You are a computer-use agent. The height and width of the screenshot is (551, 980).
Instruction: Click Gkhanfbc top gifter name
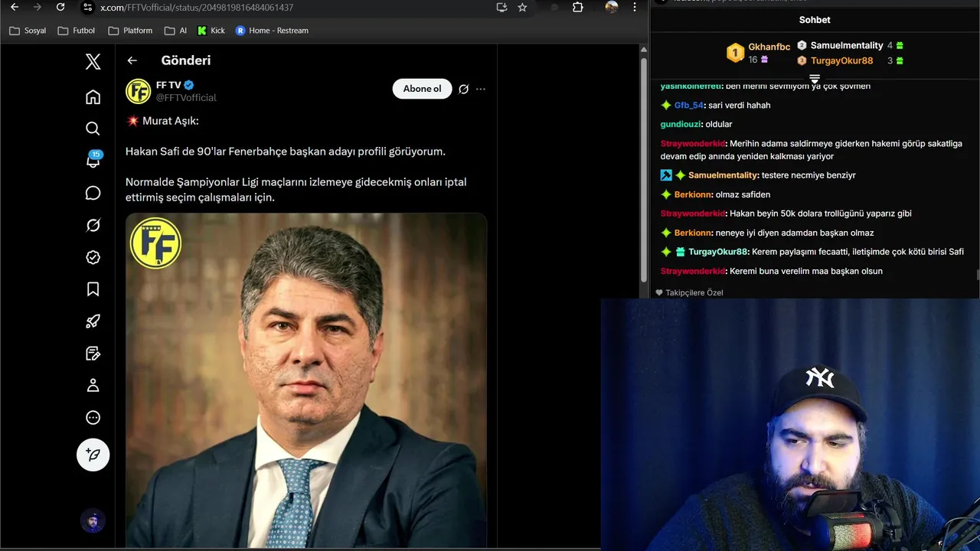point(769,47)
